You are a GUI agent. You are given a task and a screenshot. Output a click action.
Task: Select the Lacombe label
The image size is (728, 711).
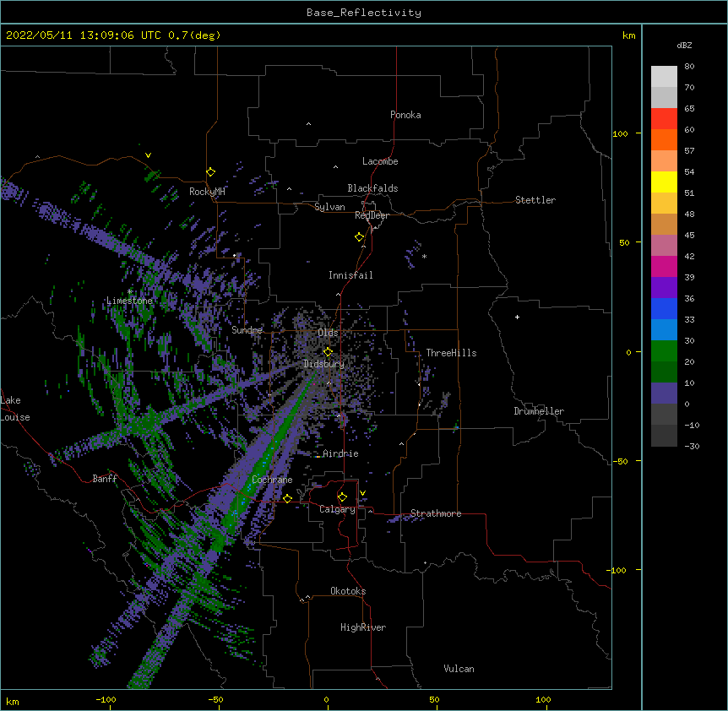[x=380, y=161]
